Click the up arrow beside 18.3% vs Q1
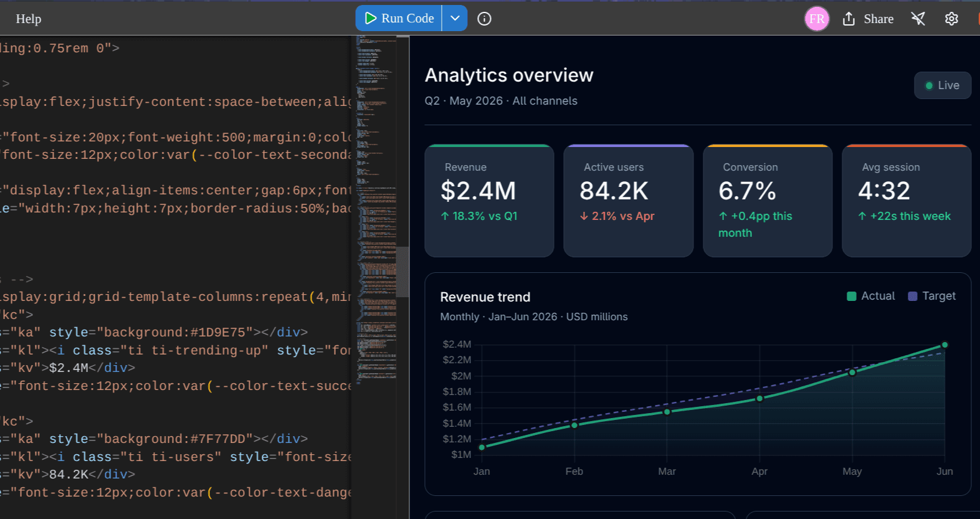 point(445,216)
